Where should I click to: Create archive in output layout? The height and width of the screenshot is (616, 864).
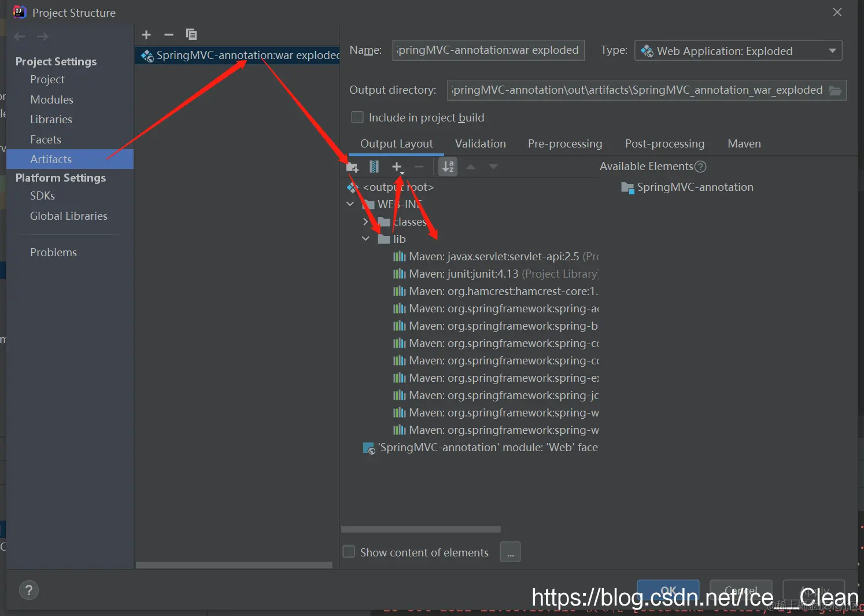coord(374,167)
